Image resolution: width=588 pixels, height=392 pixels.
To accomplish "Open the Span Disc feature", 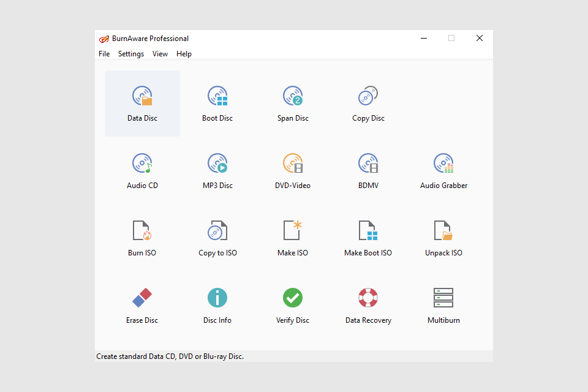I will pyautogui.click(x=293, y=103).
